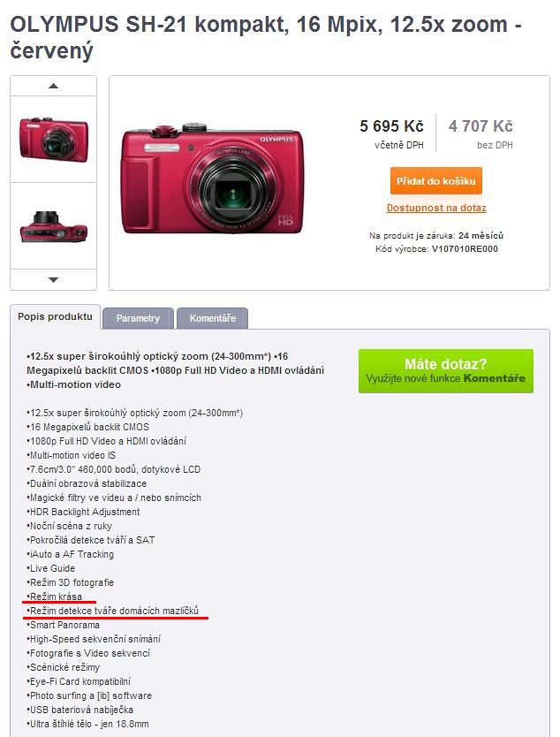Switch to the Komentáře tab

[x=212, y=318]
